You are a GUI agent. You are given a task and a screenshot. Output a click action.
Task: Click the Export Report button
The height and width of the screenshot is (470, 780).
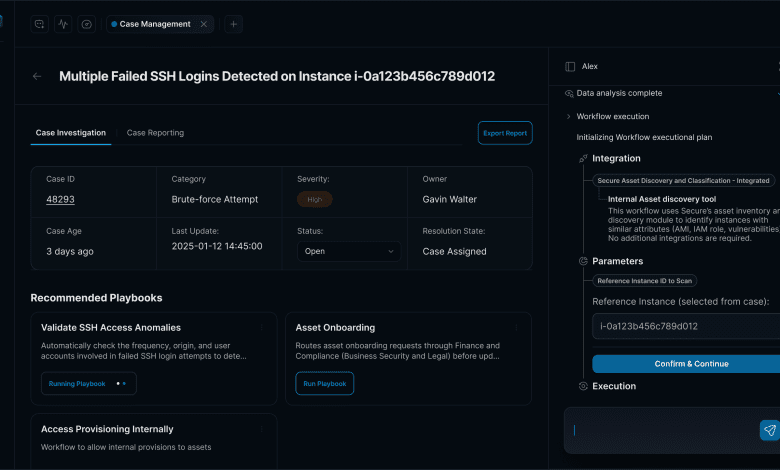(505, 133)
